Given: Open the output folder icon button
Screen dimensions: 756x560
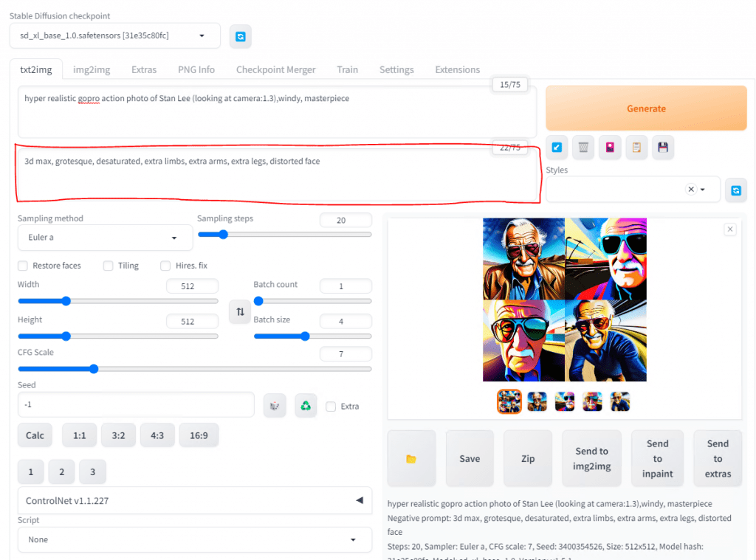Looking at the screenshot, I should click(x=411, y=459).
